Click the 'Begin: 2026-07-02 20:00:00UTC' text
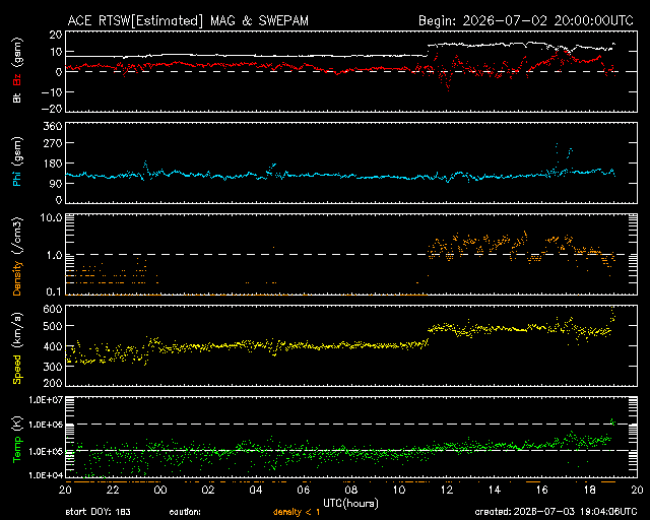Image resolution: width=650 pixels, height=520 pixels. tap(526, 20)
